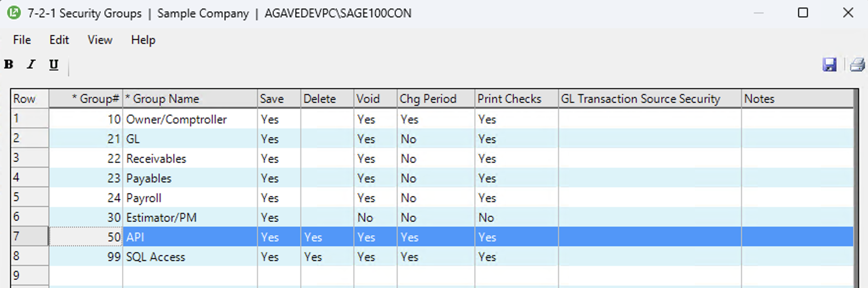Select the Owner/Comptroller group name cell
868x288 pixels.
click(x=189, y=119)
